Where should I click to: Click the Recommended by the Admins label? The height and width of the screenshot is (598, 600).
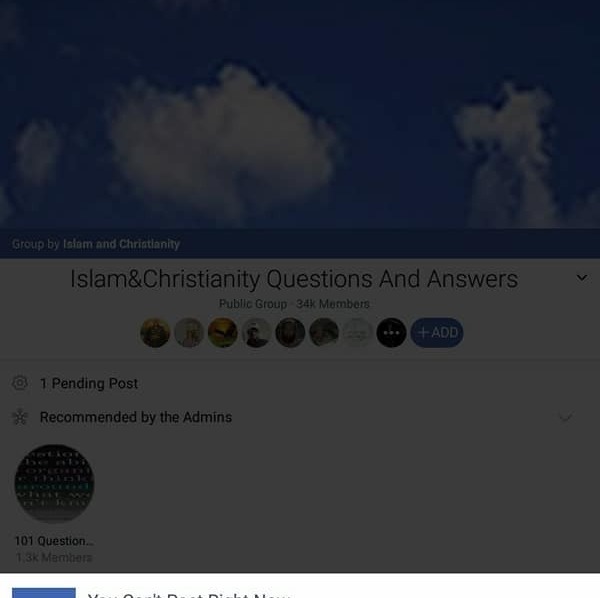(136, 417)
